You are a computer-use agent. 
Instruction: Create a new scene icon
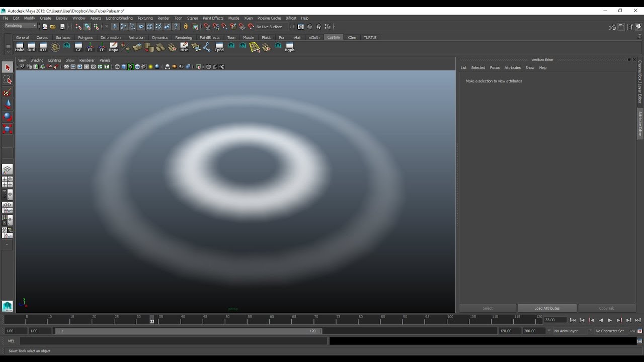tap(45, 27)
